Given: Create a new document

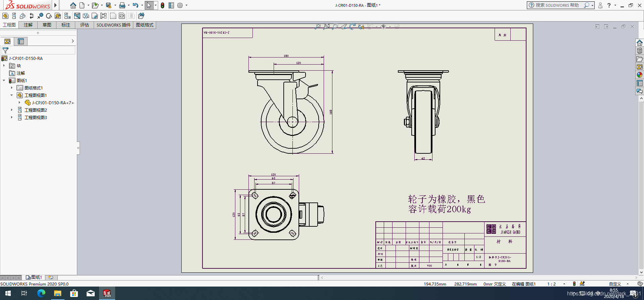Looking at the screenshot, I should click(82, 5).
